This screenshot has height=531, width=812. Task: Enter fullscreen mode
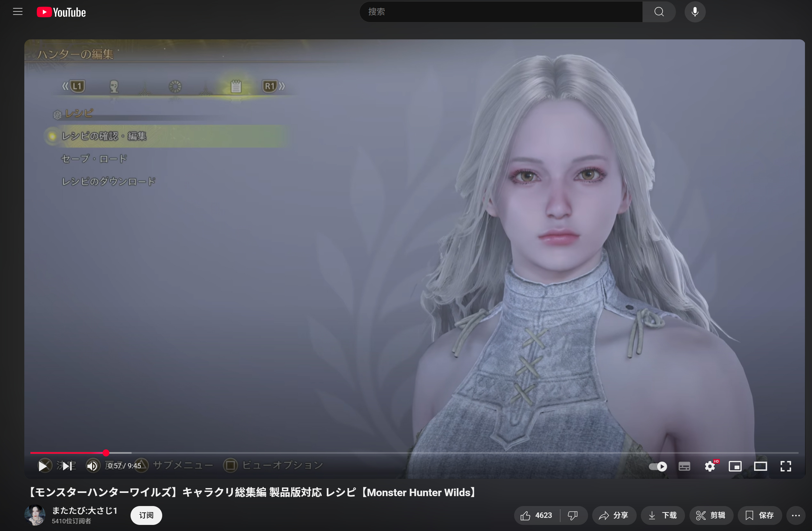[786, 466]
